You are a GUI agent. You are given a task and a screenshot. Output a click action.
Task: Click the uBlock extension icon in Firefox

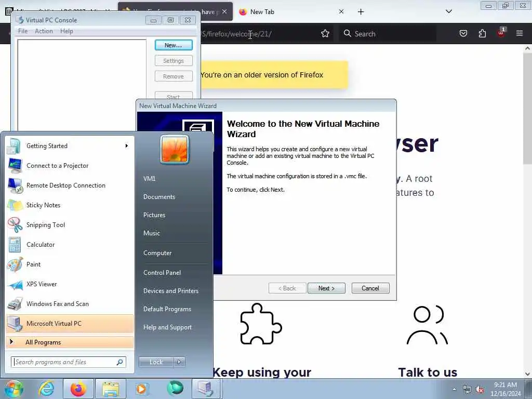(501, 33)
